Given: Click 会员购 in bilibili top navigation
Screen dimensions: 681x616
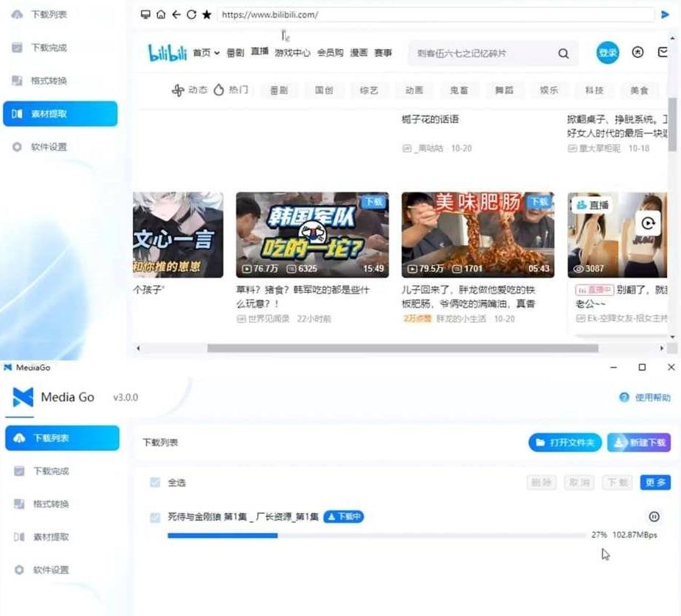Looking at the screenshot, I should pos(330,53).
